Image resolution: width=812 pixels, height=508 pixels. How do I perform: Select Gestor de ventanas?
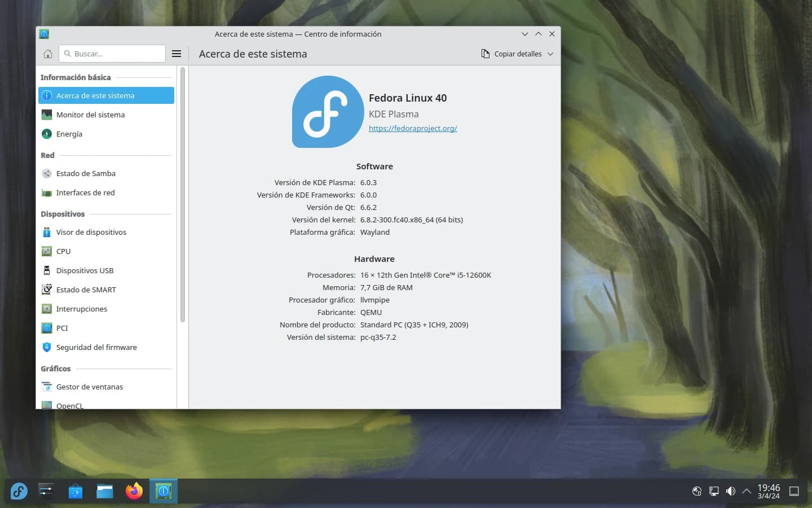click(106, 387)
